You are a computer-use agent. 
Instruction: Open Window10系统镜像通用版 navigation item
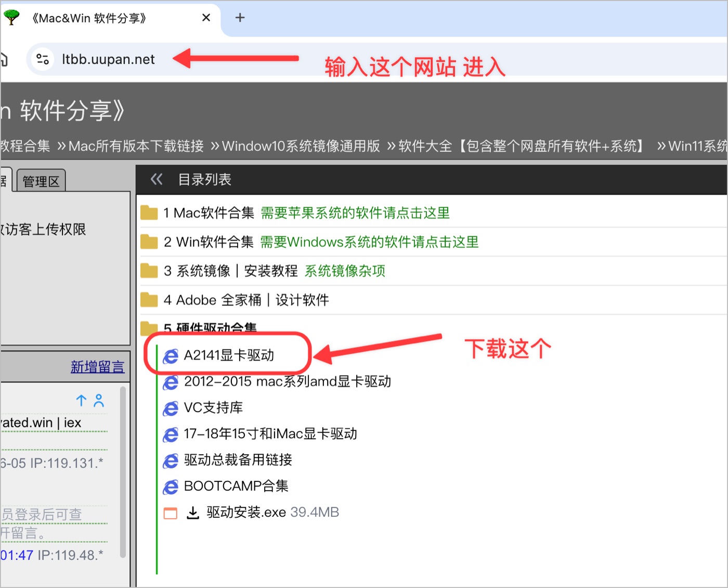301,146
